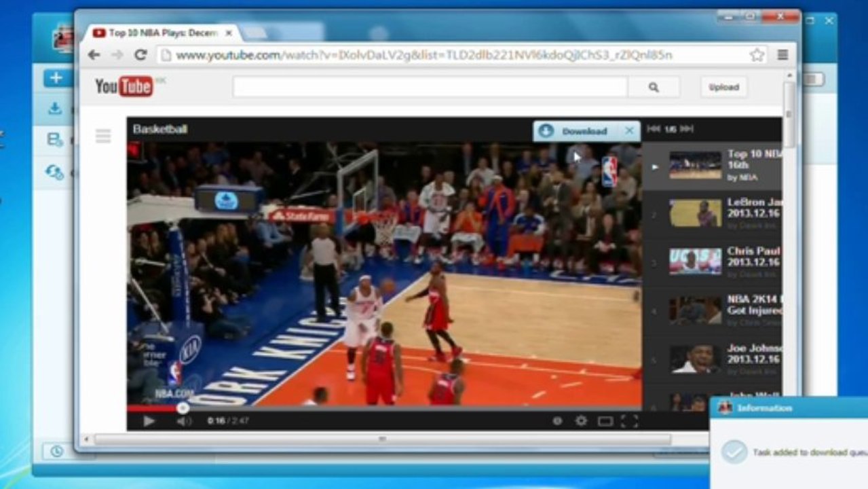Open the NBA 2K14 playlist video
Screen dimensions: 868x489
(711, 310)
